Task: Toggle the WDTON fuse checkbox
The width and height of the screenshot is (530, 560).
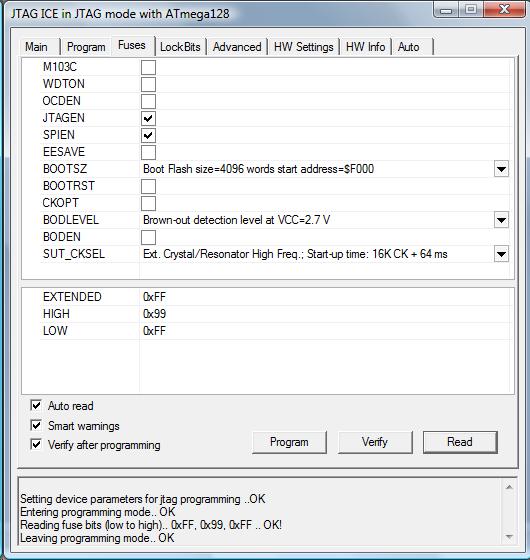Action: [x=148, y=84]
